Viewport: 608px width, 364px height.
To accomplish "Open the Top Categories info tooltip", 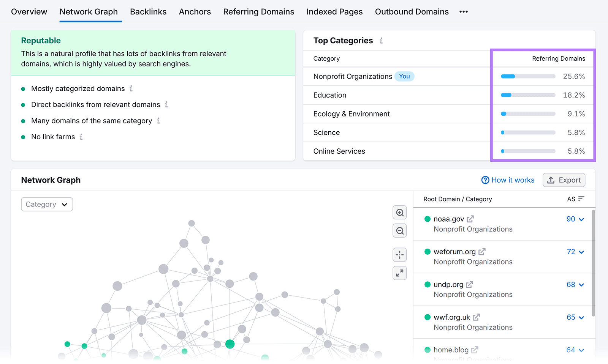I will click(381, 41).
